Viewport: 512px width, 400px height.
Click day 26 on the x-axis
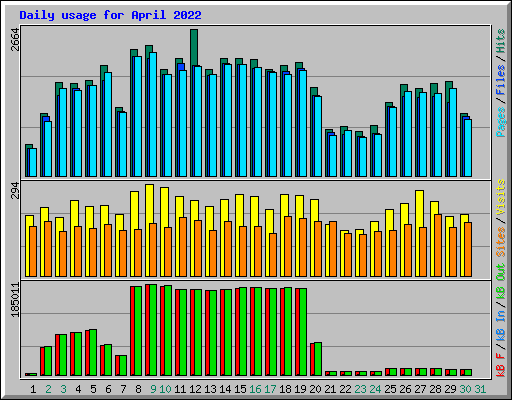tap(405, 389)
